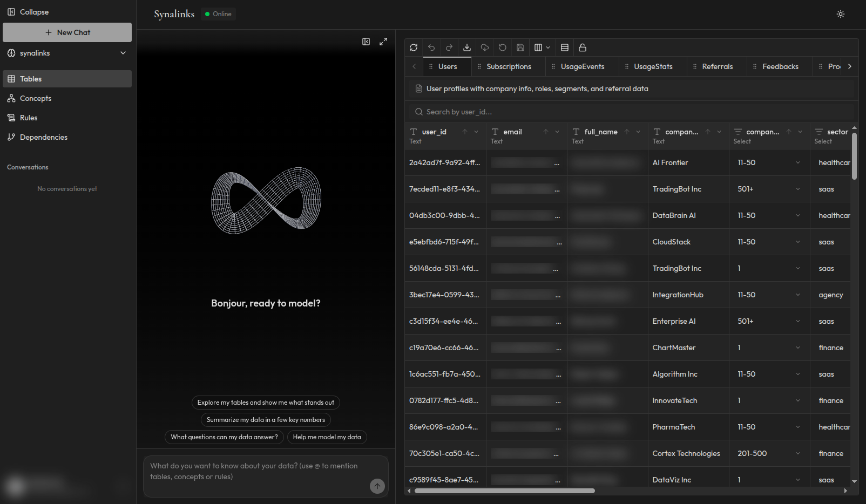The image size is (866, 504).
Task: Select the row density icon in the toolbar
Action: pos(564,47)
